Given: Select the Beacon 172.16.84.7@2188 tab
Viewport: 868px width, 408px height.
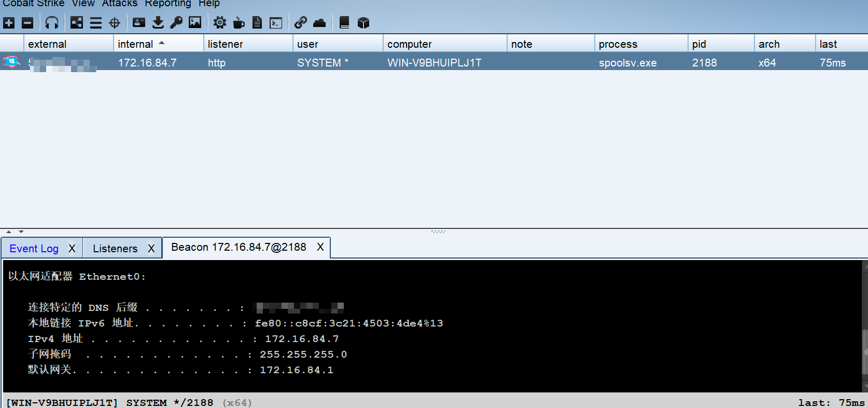Looking at the screenshot, I should 239,247.
